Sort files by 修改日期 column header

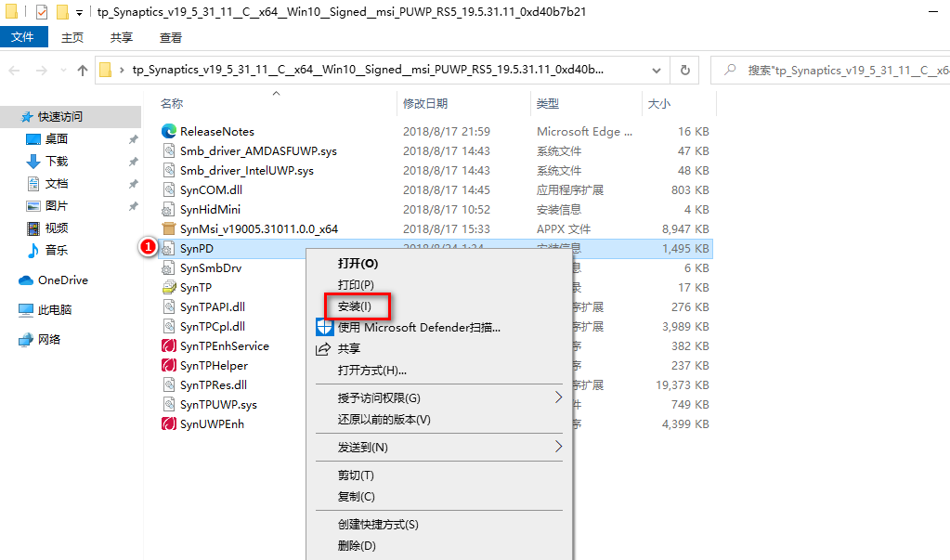point(425,104)
